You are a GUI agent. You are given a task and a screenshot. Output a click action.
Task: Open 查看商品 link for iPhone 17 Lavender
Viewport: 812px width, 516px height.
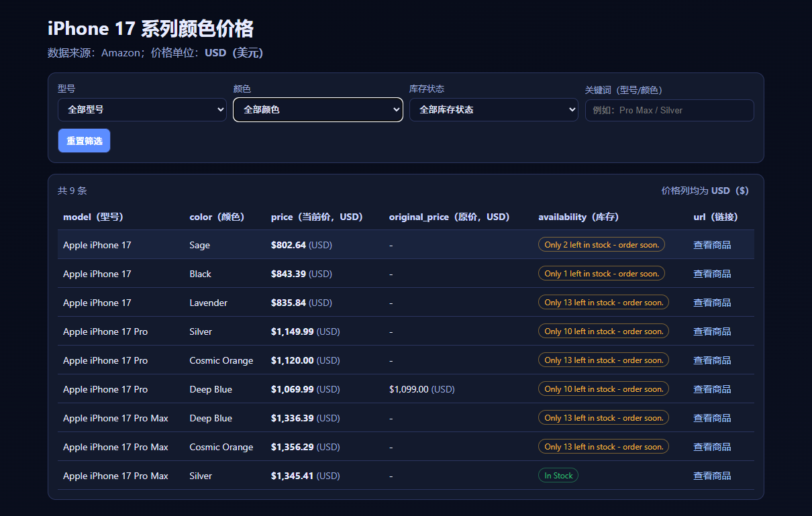pyautogui.click(x=712, y=303)
